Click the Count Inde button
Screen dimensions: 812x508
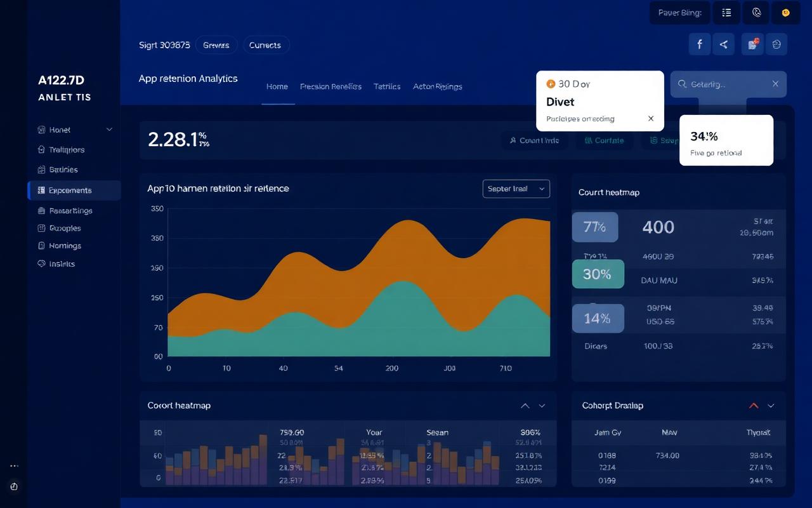pyautogui.click(x=534, y=141)
